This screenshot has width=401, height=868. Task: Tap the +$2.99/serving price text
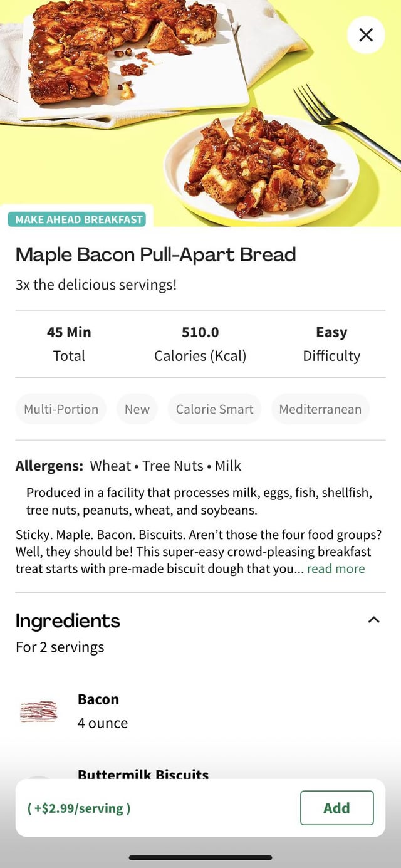pos(79,808)
